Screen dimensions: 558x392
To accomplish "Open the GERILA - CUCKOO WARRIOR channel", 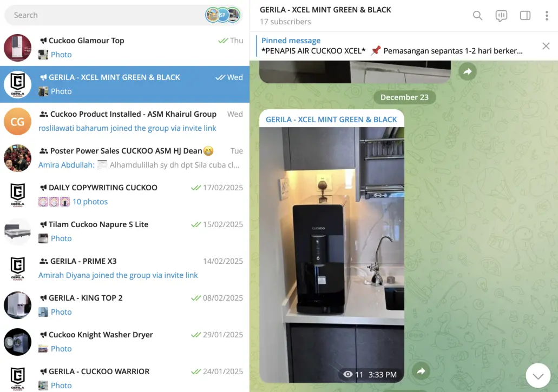I will 124,378.
